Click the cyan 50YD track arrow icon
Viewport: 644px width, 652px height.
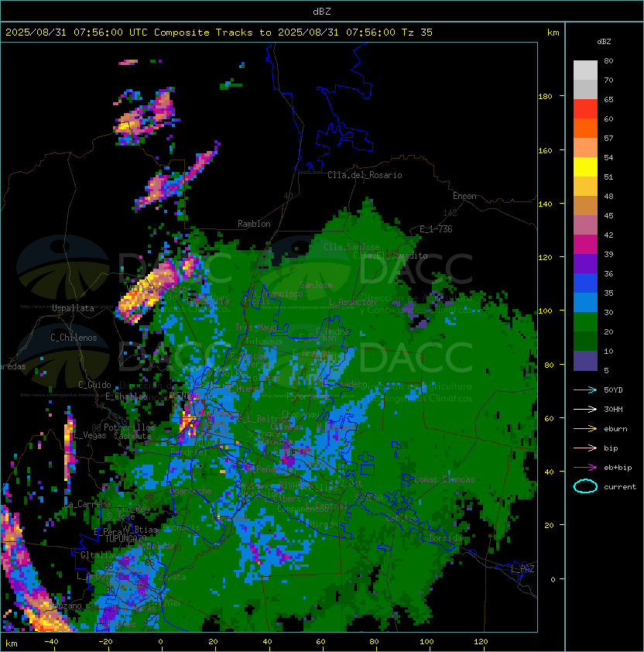(x=585, y=390)
